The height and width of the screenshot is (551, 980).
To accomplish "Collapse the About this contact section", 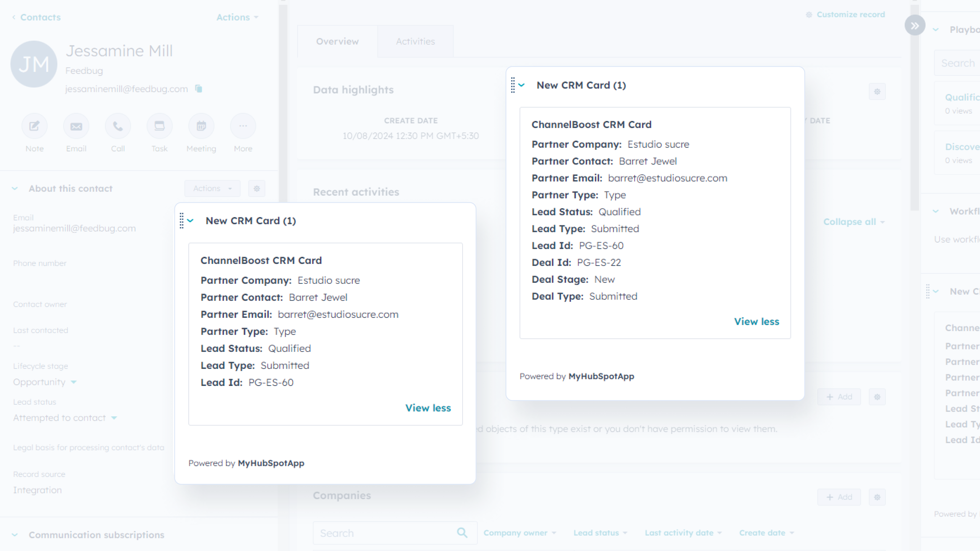I will (15, 189).
